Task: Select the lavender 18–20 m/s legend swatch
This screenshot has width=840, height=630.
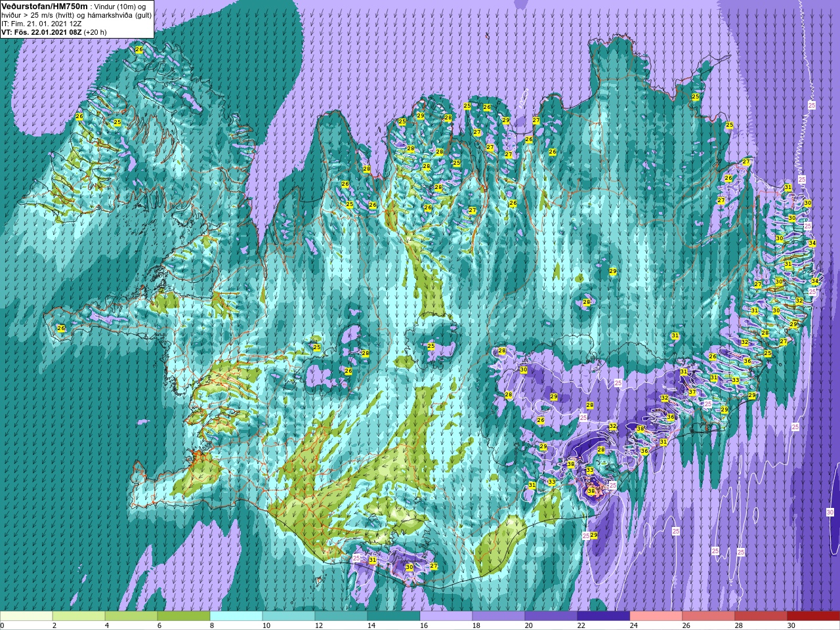Action: tap(499, 616)
